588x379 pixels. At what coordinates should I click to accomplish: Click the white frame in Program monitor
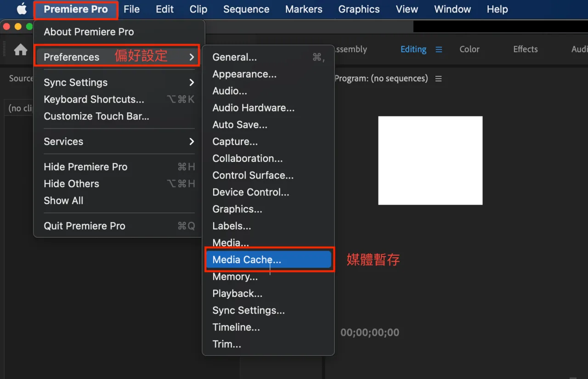click(x=430, y=161)
